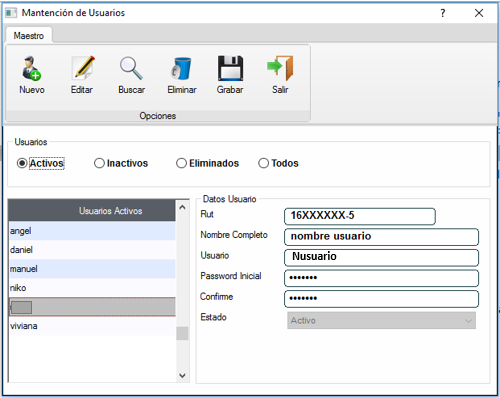Select the Inactivos radio button
Image resolution: width=500 pixels, height=398 pixels.
99,163
